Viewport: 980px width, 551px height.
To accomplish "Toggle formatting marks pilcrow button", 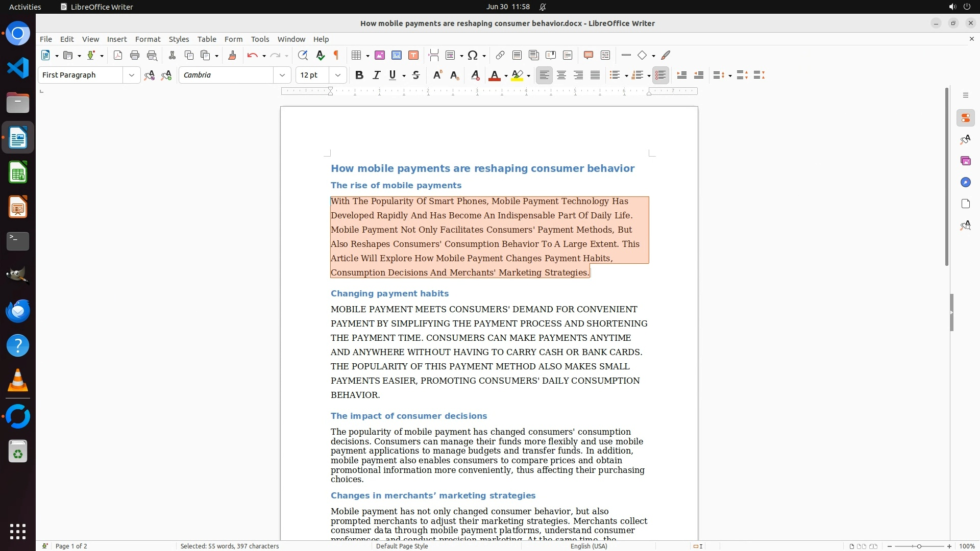I will pyautogui.click(x=336, y=55).
